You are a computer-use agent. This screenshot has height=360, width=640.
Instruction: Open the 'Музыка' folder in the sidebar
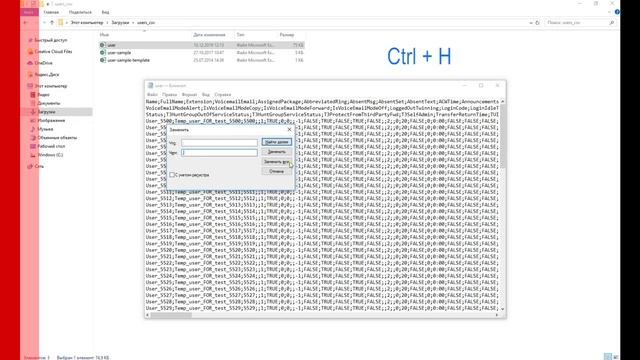tap(45, 129)
